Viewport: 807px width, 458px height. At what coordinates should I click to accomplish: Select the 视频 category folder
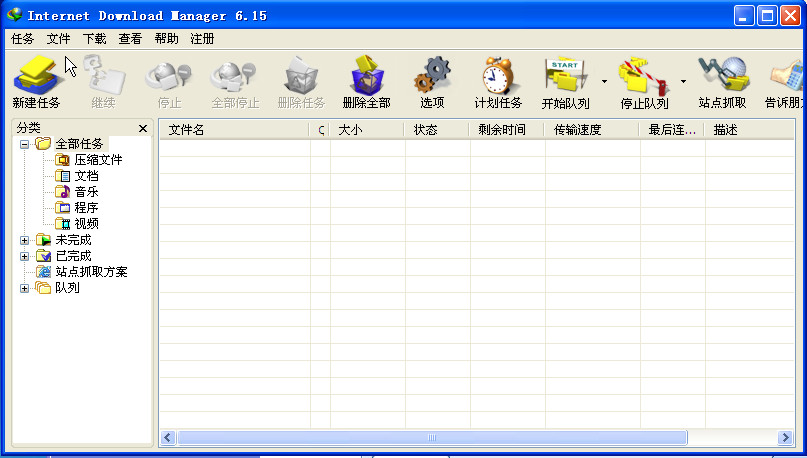(x=77, y=223)
